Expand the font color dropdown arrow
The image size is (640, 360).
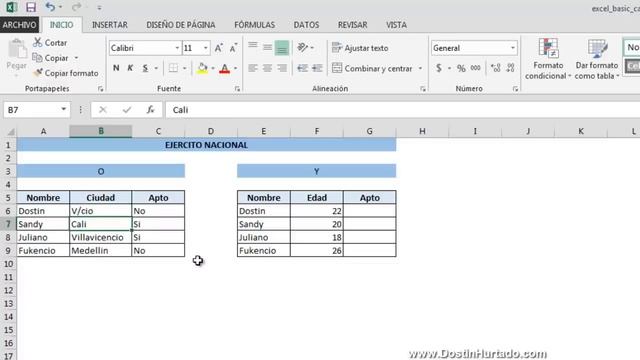tap(236, 68)
